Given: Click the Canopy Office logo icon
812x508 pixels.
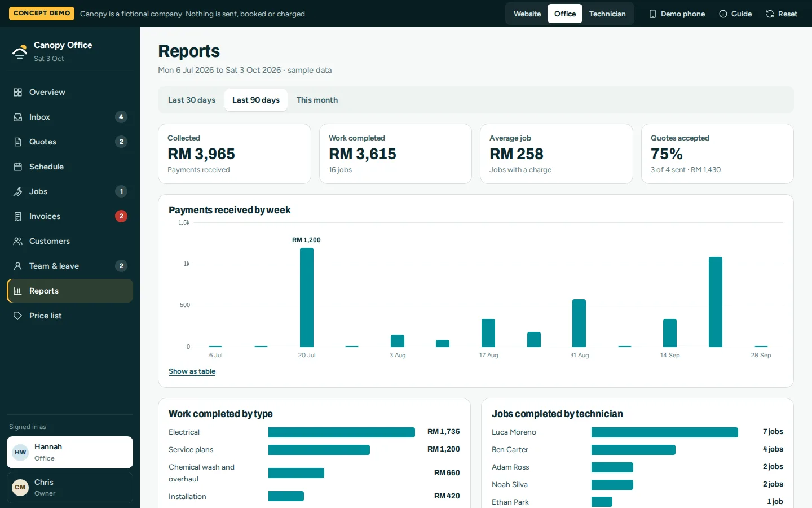Looking at the screenshot, I should click(20, 51).
